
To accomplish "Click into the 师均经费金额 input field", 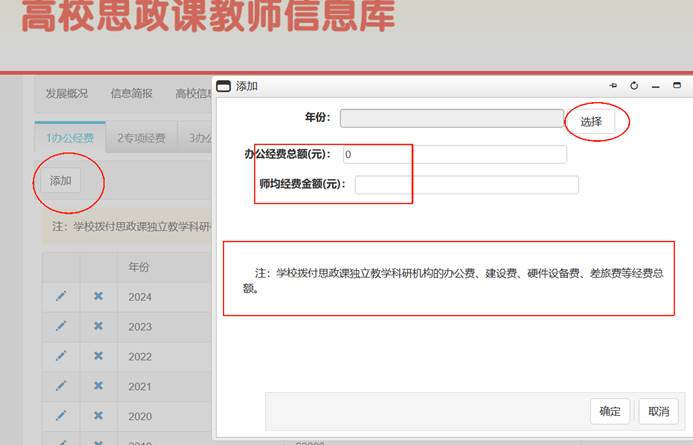I will click(466, 185).
